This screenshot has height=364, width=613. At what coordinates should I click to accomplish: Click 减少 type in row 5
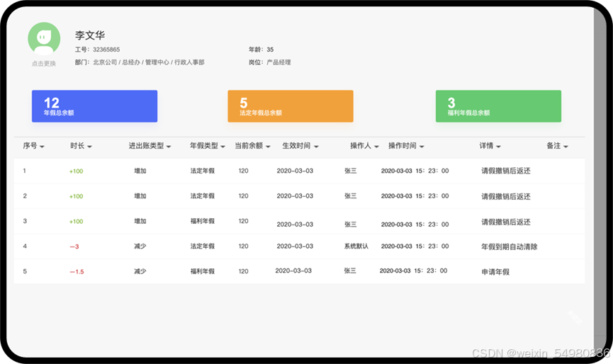(x=140, y=271)
